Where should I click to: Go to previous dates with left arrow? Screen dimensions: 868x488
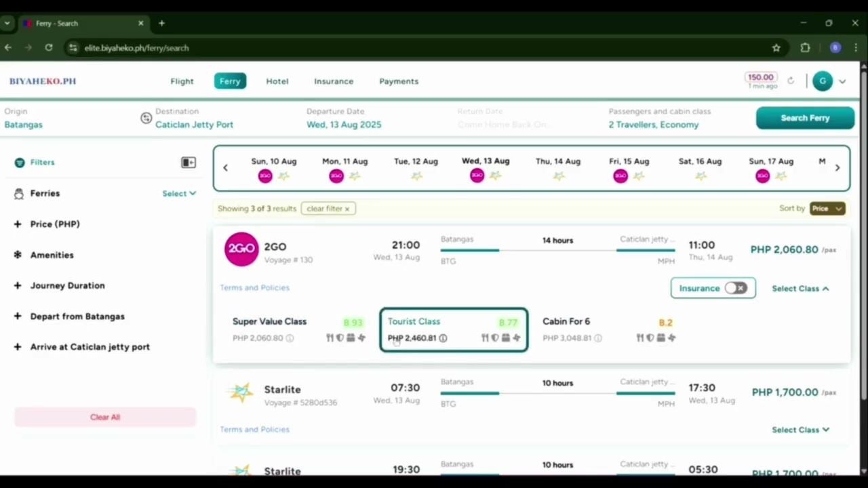(x=226, y=167)
